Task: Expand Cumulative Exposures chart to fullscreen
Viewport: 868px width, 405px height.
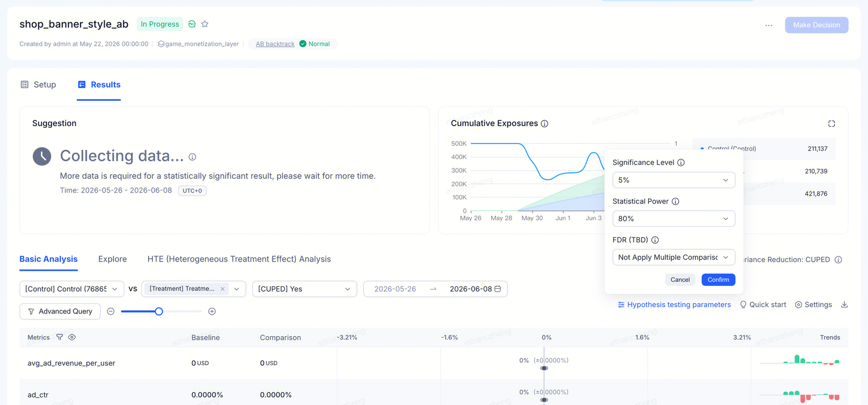Action: pos(832,123)
